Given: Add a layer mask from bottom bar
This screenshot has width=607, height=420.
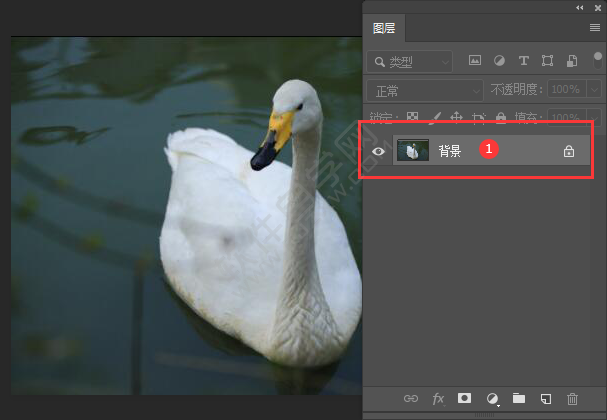Looking at the screenshot, I should 464,398.
